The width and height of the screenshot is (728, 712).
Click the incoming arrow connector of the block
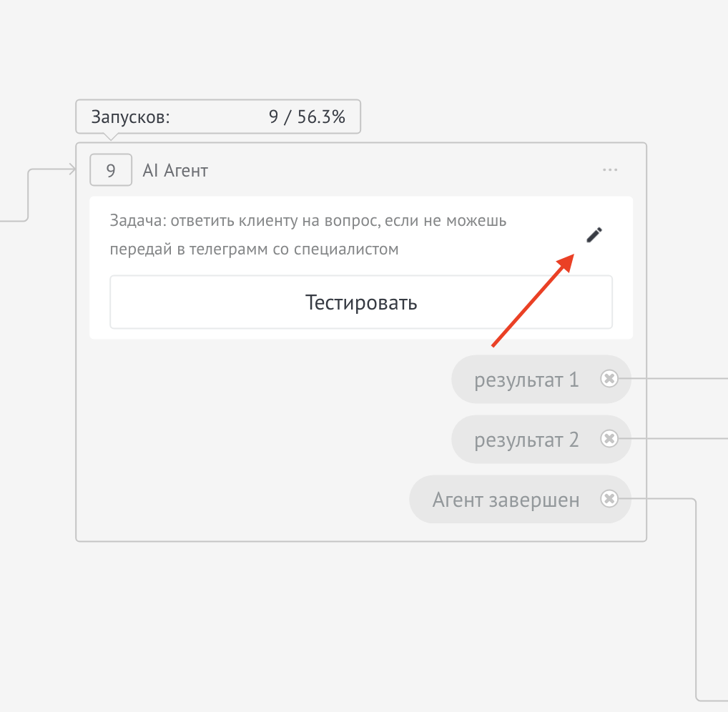point(72,169)
